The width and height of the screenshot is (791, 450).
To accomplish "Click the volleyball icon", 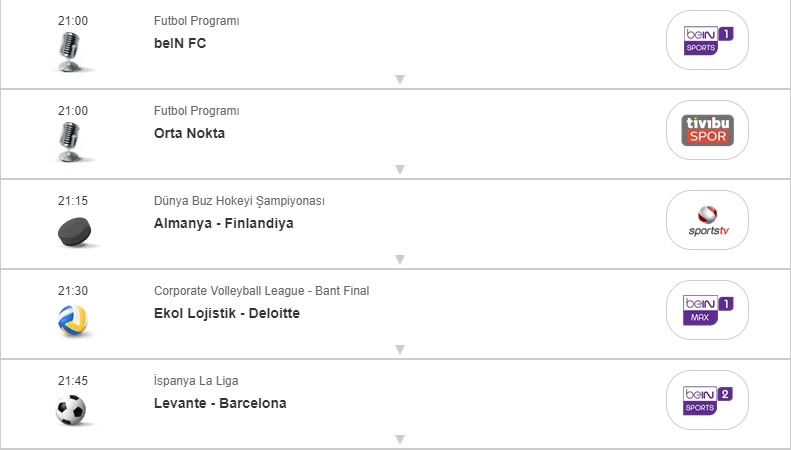I will click(x=72, y=320).
